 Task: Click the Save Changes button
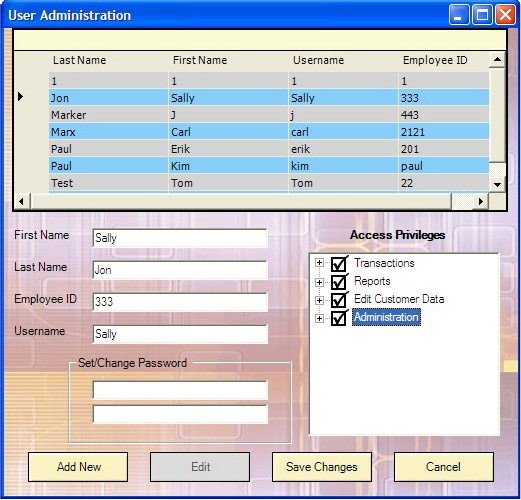(322, 467)
